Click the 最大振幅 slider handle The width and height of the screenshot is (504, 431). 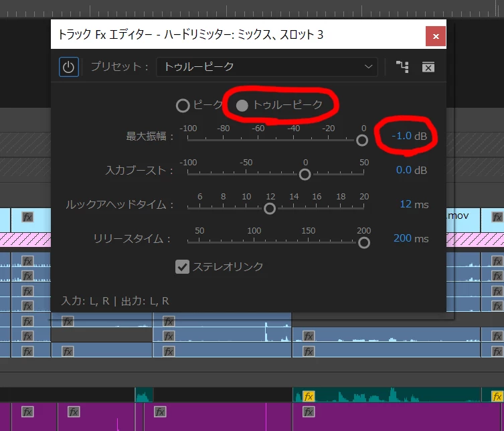point(362,140)
